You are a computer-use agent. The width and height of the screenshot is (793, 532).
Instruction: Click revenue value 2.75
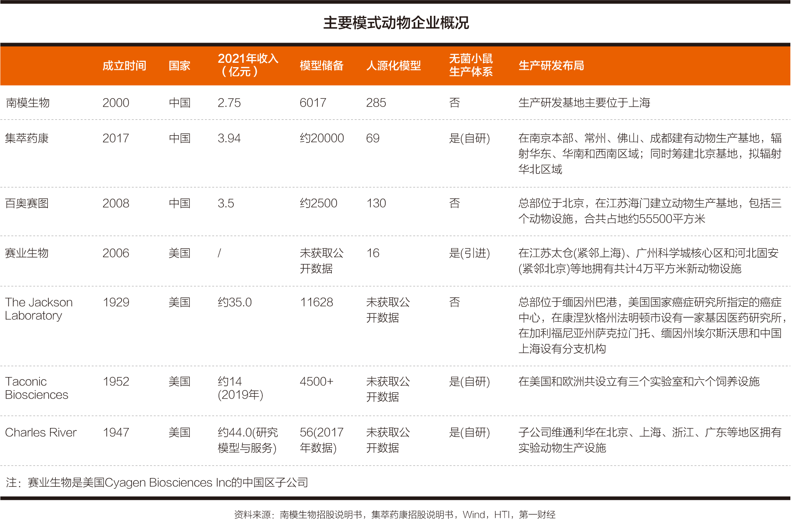[229, 103]
